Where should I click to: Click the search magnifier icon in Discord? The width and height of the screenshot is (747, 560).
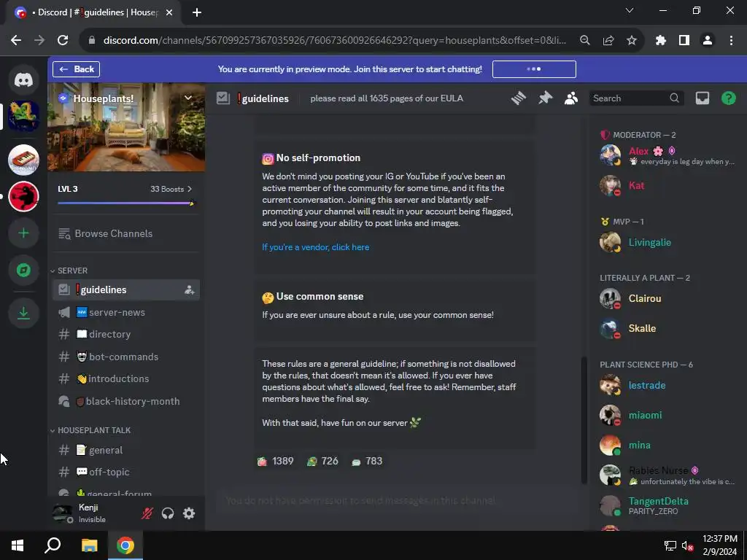(674, 98)
